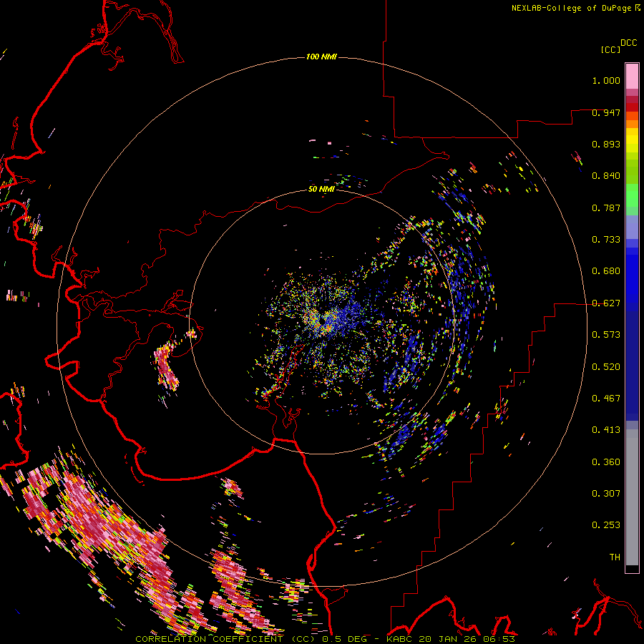Click the NEXLAB-College of DuPage watermark text
The height and width of the screenshot is (644, 644).
click(571, 8)
